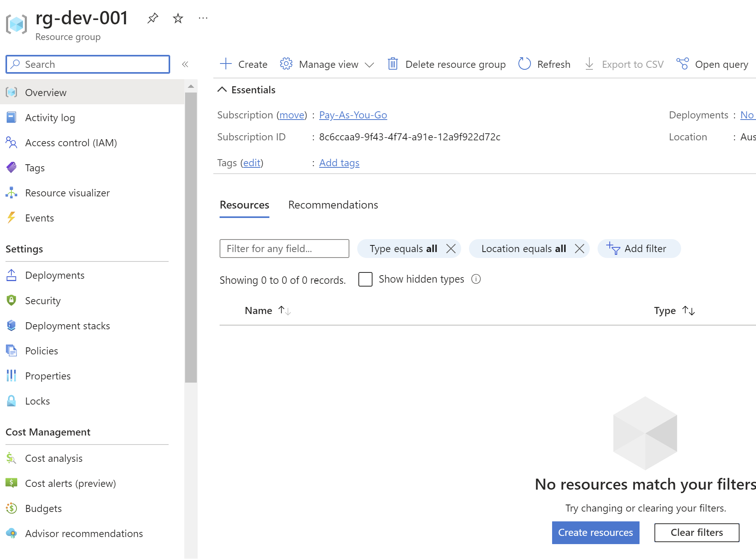Screen dimensions: 756x559
Task: Click the Cost alerts (preview) icon
Action: click(x=11, y=483)
